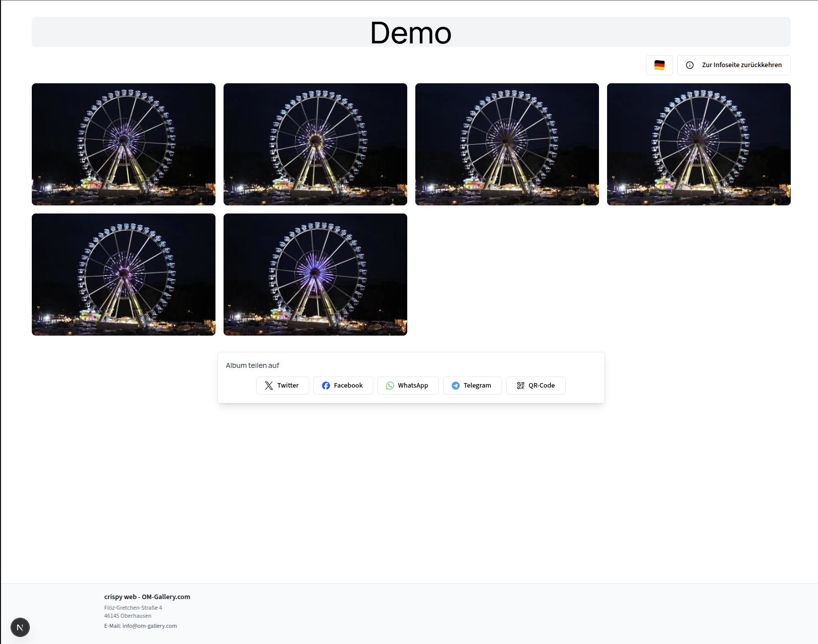
Task: Click the WhatsApp logo icon
Action: click(390, 386)
